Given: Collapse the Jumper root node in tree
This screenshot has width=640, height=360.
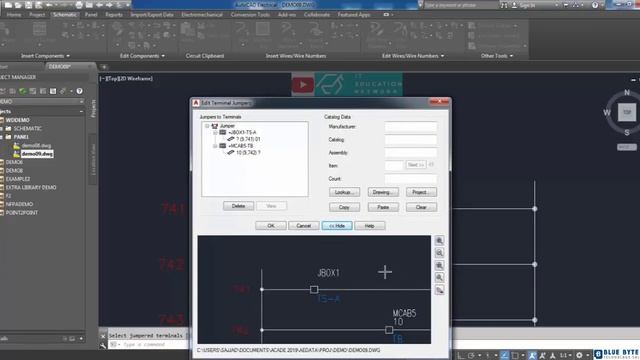Looking at the screenshot, I should (x=207, y=126).
